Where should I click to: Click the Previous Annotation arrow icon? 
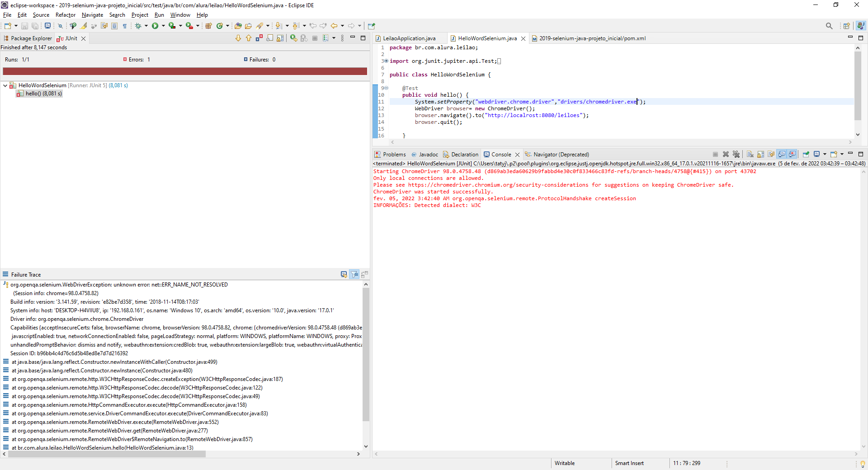pyautogui.click(x=295, y=26)
